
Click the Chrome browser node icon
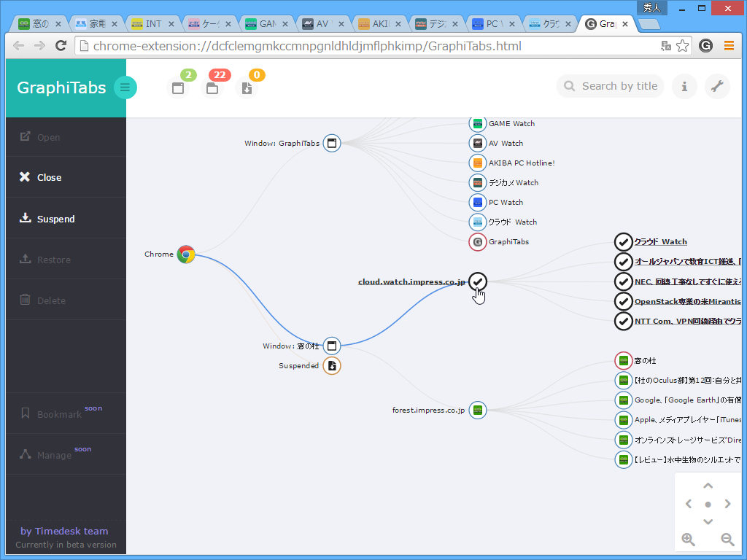[186, 254]
